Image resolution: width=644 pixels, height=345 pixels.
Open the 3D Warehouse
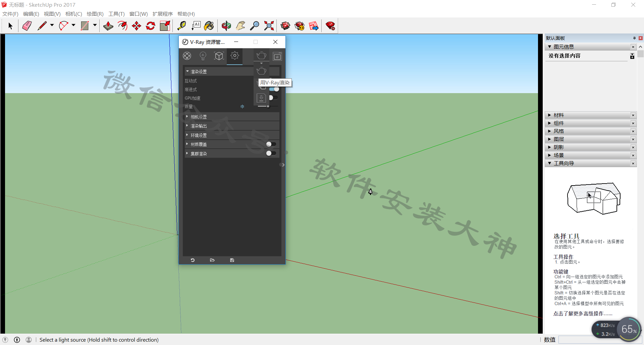point(285,26)
